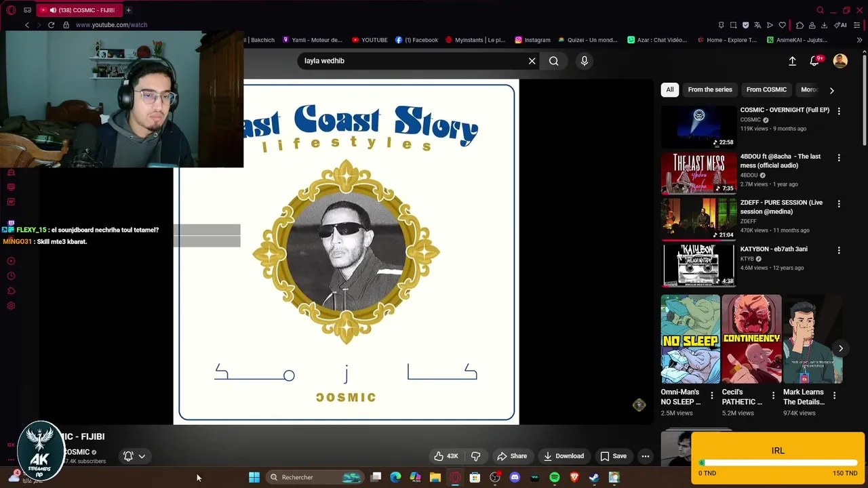
Task: Open options for Mark Learns The Details short
Action: [x=834, y=396]
